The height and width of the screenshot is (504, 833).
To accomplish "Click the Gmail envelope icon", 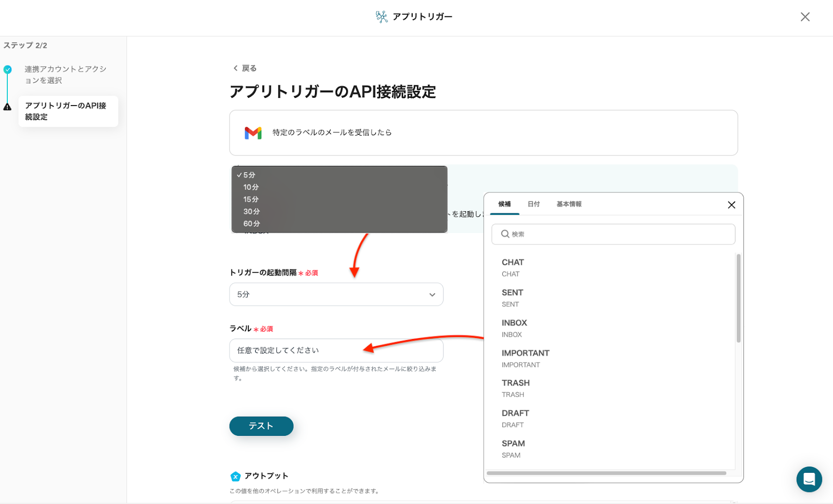I will 253,133.
